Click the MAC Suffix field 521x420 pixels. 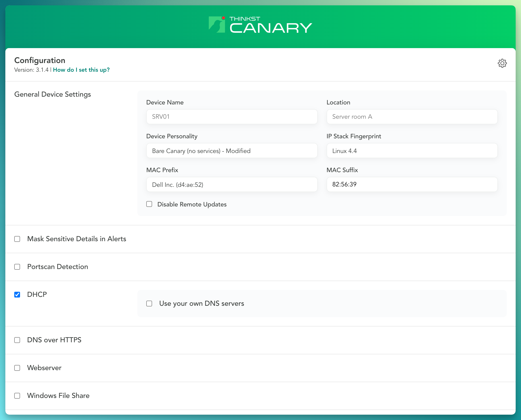[412, 184]
